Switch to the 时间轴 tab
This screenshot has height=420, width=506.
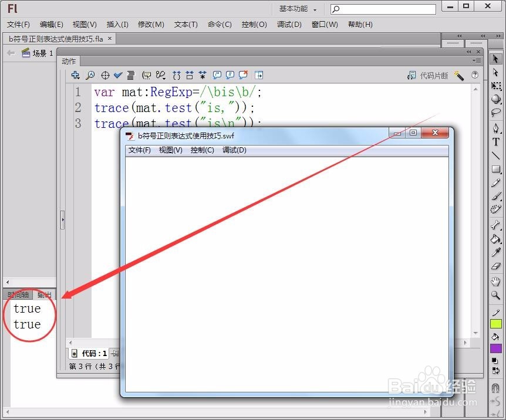tap(18, 294)
